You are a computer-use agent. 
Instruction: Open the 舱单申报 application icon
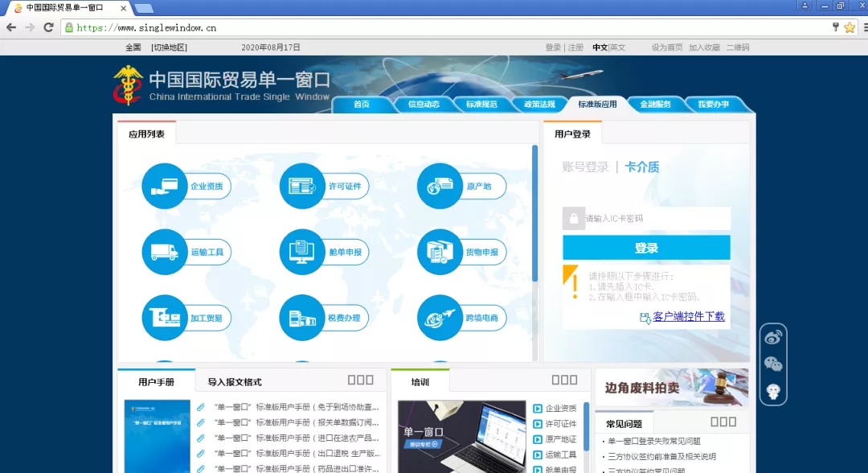click(302, 252)
